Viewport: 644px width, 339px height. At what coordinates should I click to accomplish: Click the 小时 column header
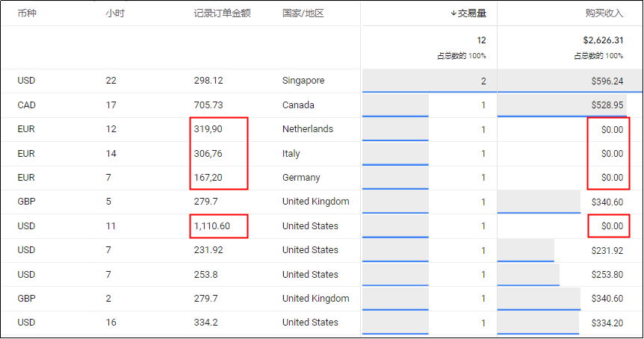point(115,13)
